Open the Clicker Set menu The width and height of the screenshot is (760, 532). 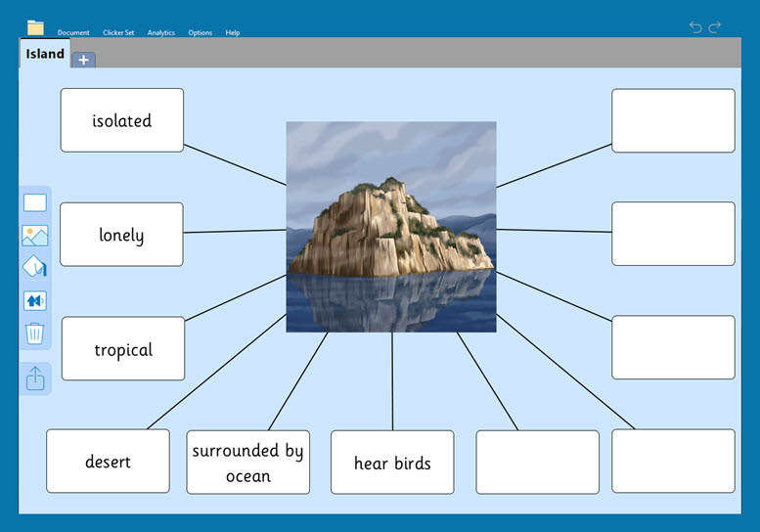118,32
